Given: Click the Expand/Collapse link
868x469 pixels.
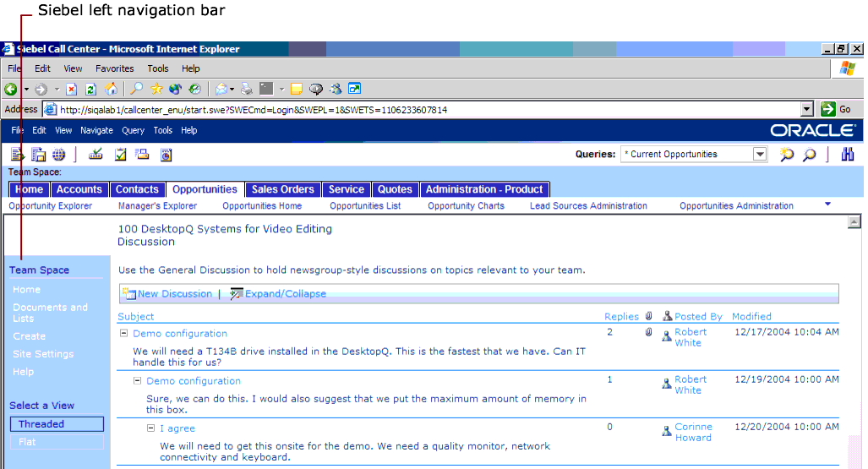Looking at the screenshot, I should [x=286, y=294].
